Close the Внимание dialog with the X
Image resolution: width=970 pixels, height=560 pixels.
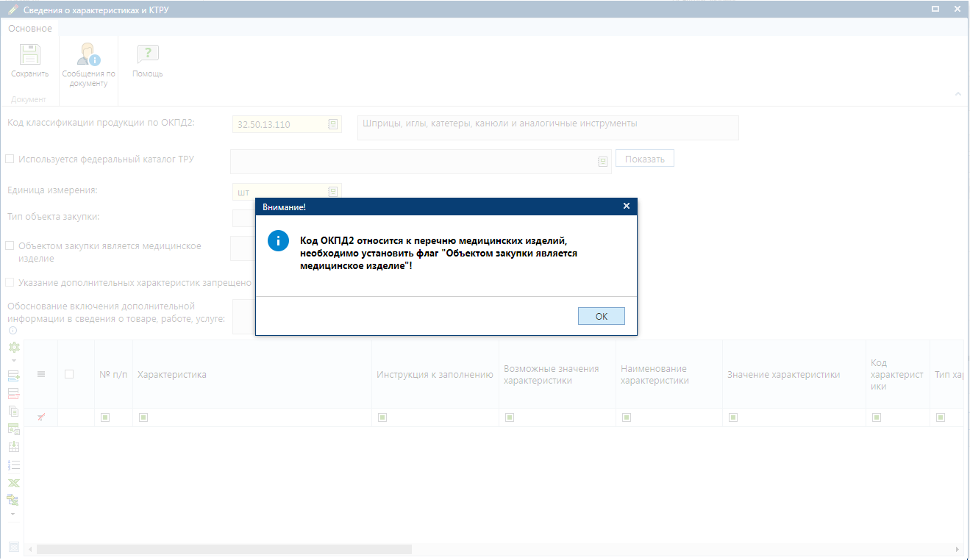[x=627, y=207]
